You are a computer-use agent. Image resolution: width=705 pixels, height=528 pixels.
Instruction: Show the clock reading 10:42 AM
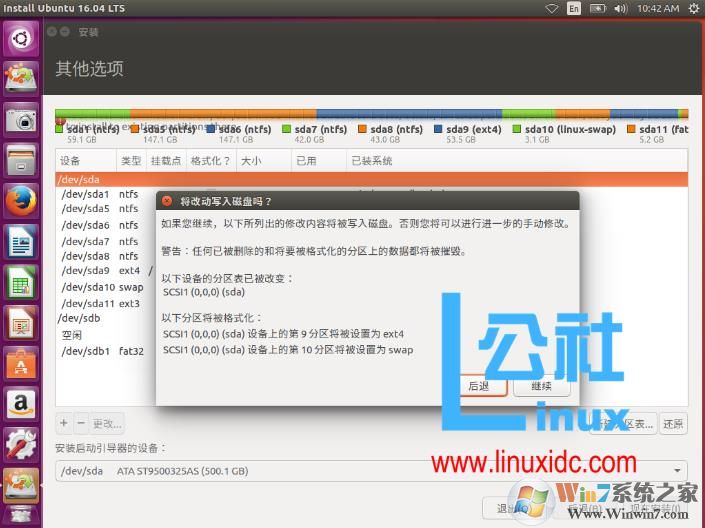coord(658,8)
